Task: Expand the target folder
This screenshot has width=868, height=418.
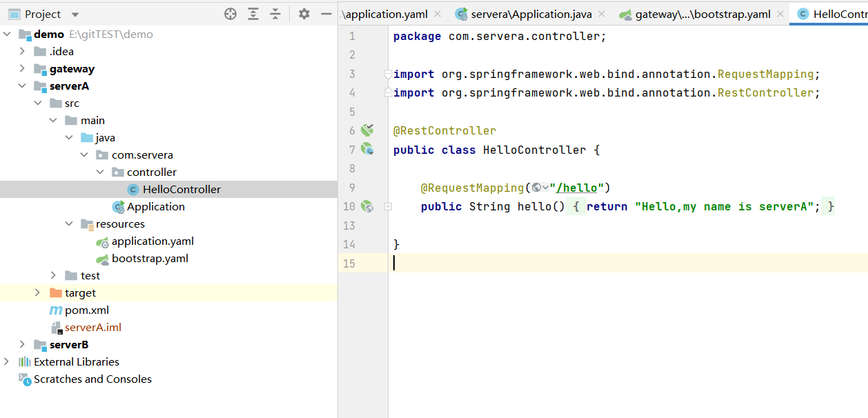Action: (x=38, y=292)
